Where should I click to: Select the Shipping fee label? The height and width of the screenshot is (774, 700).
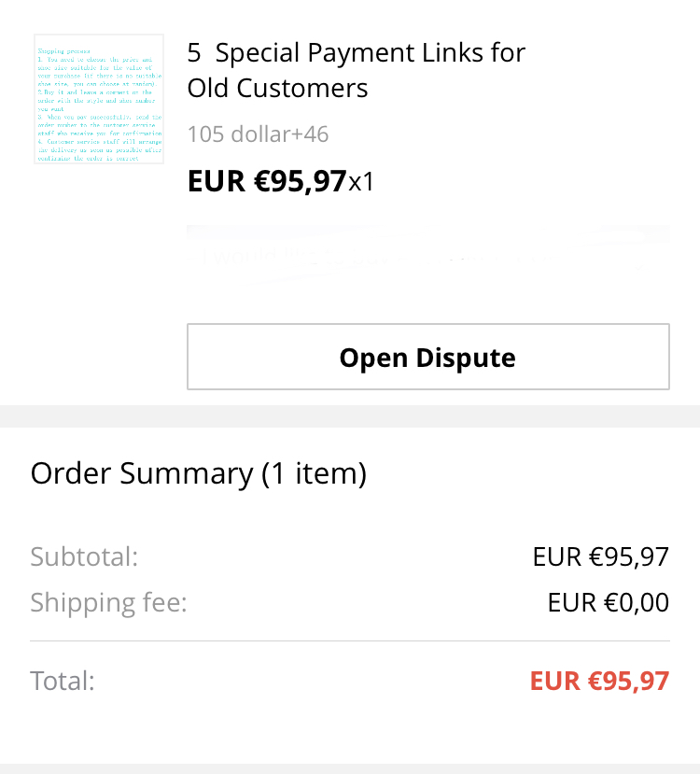109,603
